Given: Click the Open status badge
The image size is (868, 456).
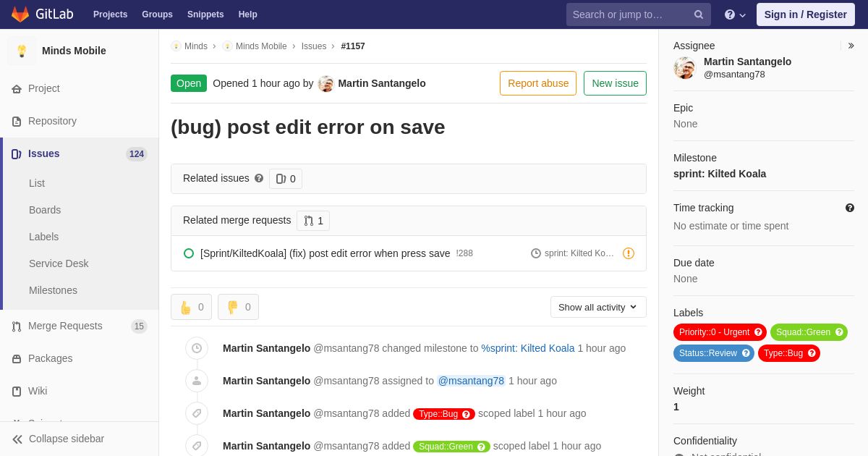Looking at the screenshot, I should pos(189,83).
